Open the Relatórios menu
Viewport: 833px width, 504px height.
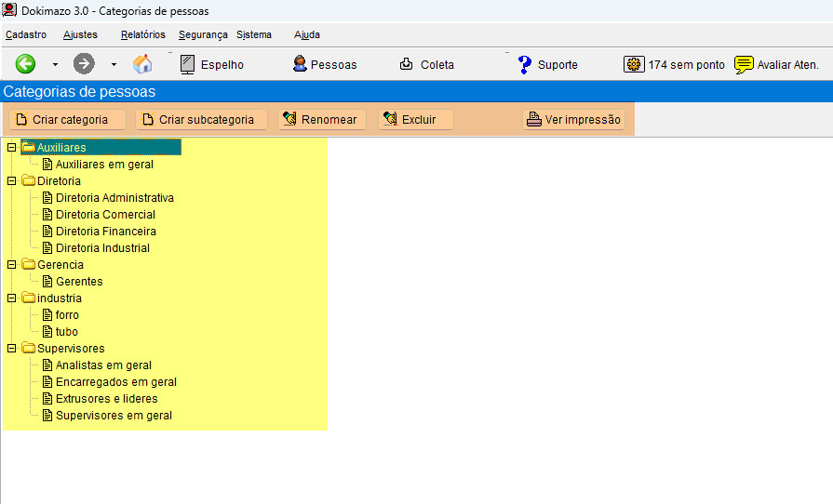(142, 34)
